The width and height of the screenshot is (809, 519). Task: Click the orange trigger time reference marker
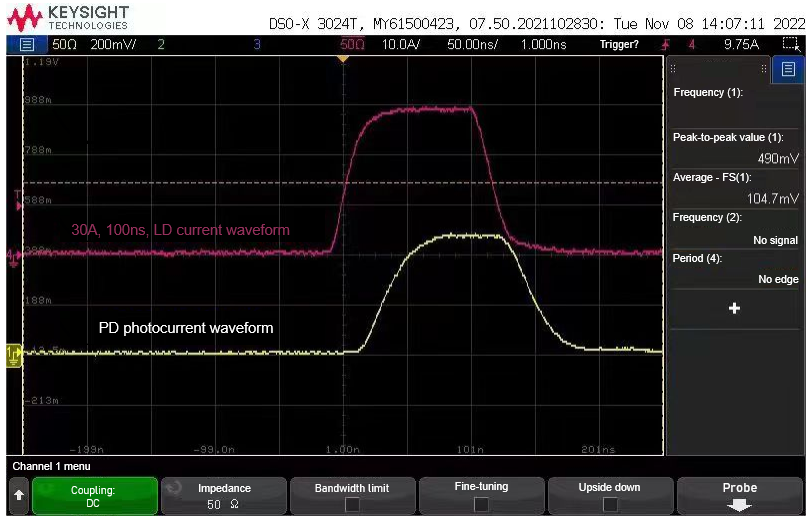343,60
